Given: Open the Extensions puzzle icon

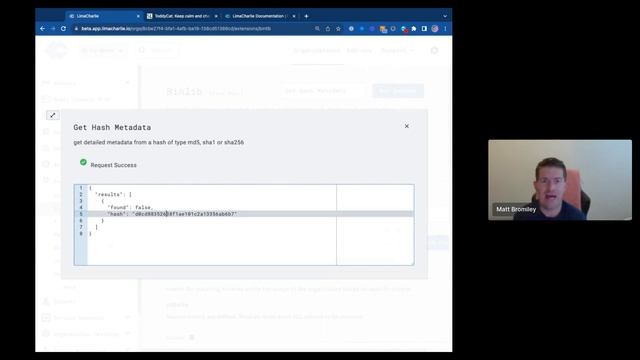Looking at the screenshot, I should point(414,29).
